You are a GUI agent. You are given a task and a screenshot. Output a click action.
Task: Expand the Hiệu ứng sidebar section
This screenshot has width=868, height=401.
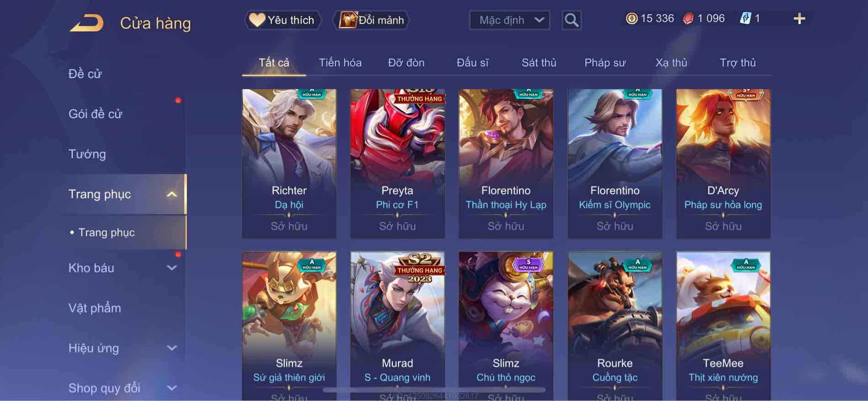(172, 348)
